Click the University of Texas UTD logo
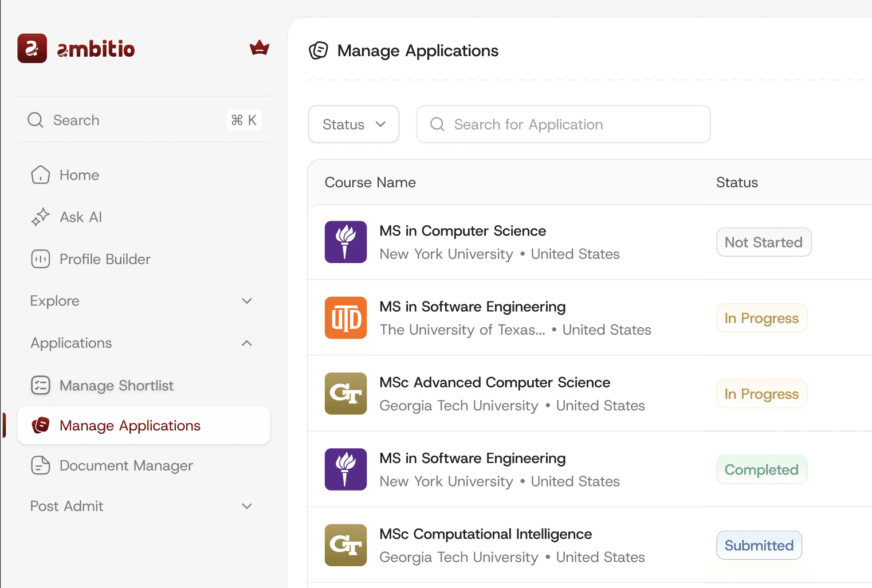The image size is (872, 588). [x=345, y=317]
